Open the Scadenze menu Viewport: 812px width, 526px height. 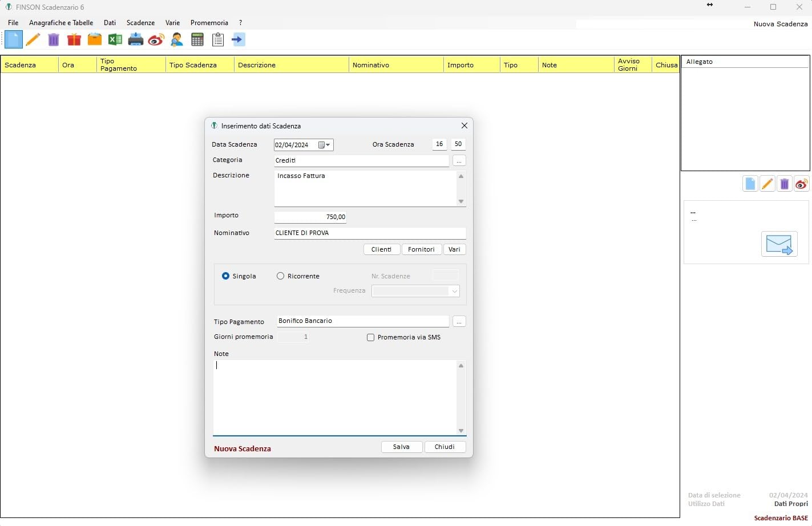tap(140, 23)
